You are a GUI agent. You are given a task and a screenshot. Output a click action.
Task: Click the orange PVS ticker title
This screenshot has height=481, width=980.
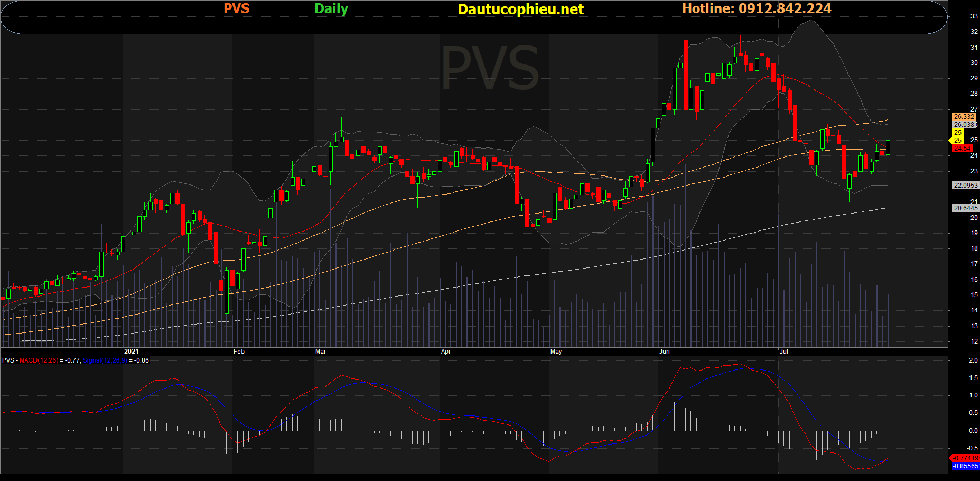pyautogui.click(x=236, y=9)
